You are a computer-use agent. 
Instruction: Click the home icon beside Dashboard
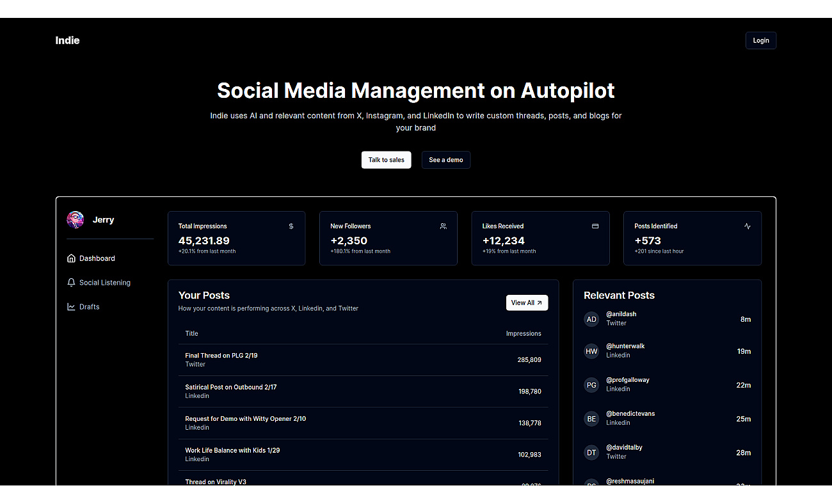(x=71, y=258)
